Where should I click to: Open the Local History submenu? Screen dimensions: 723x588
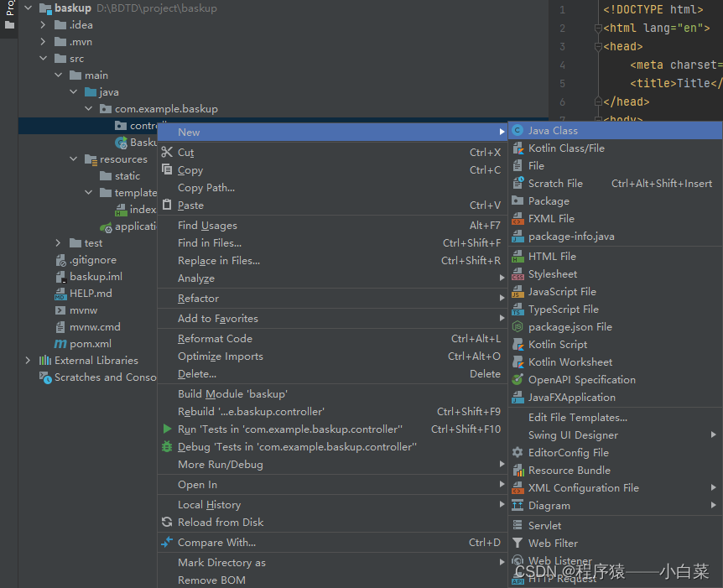pos(332,504)
